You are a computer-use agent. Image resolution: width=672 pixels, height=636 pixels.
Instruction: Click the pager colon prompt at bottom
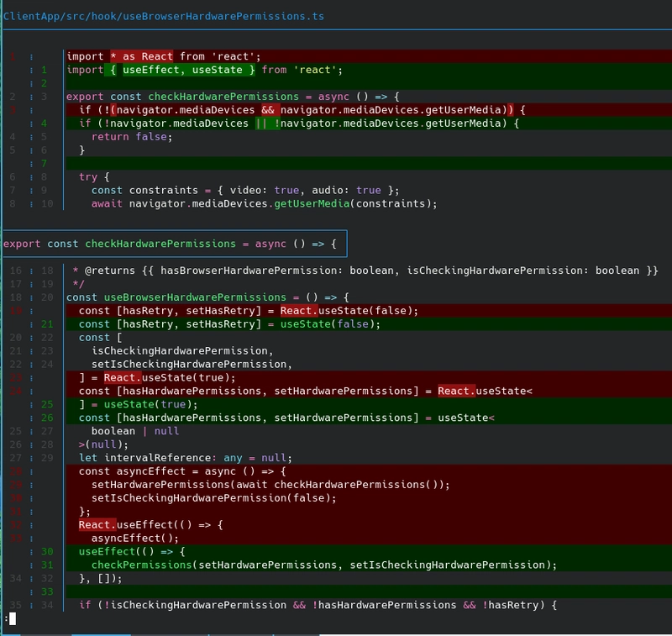point(6,618)
